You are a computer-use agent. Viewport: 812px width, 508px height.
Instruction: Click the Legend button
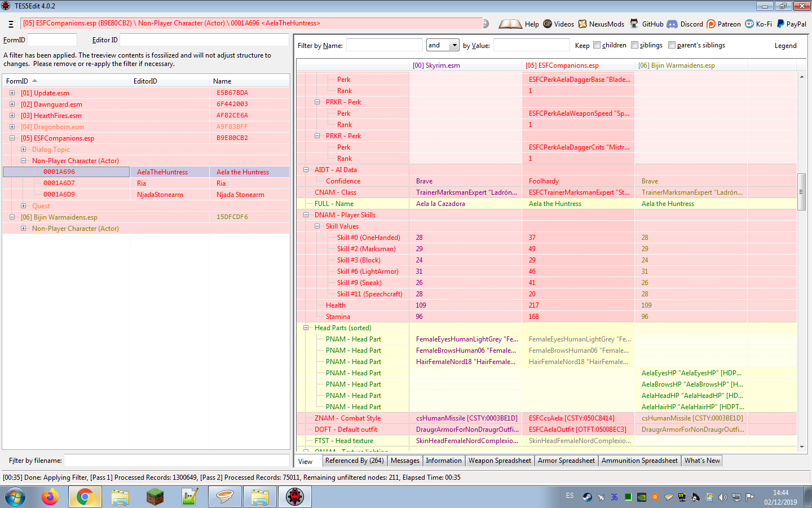pyautogui.click(x=785, y=46)
